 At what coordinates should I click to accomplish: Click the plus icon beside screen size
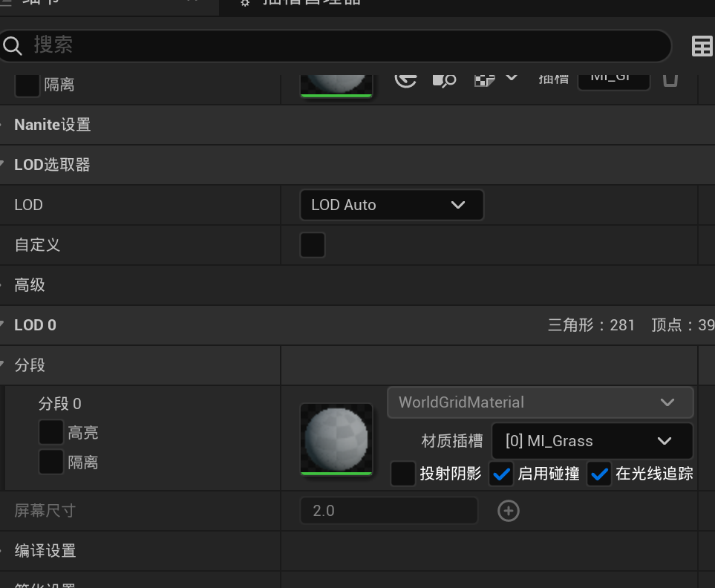coord(509,511)
